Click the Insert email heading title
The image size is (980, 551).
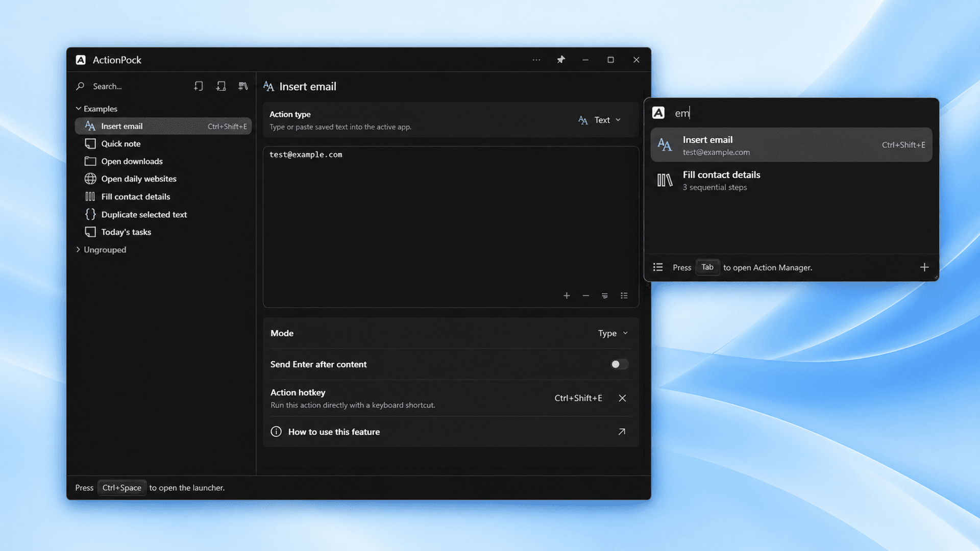(x=308, y=87)
